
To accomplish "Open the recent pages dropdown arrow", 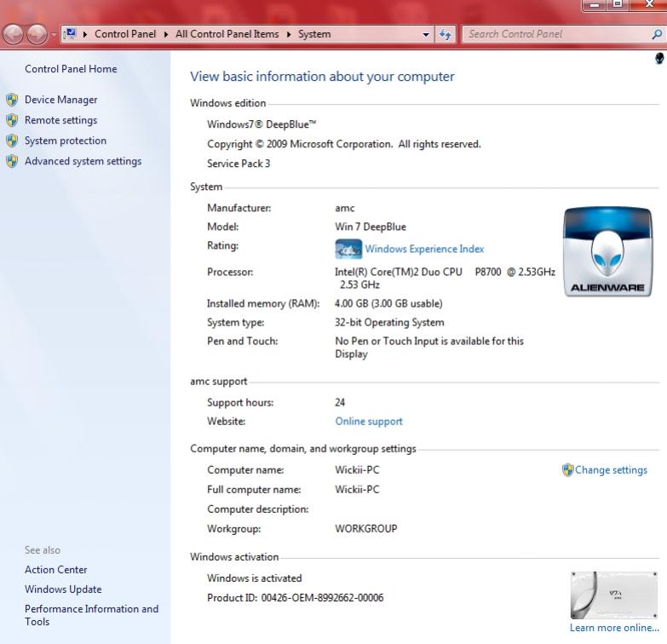I will click(53, 34).
